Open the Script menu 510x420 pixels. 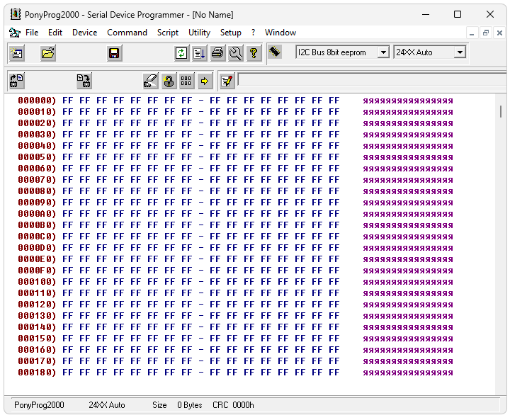(167, 33)
